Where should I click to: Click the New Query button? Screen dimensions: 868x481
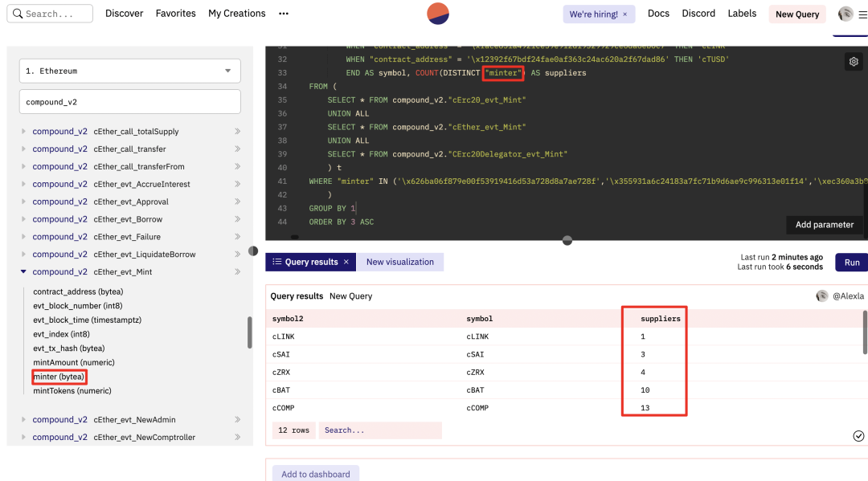point(797,14)
